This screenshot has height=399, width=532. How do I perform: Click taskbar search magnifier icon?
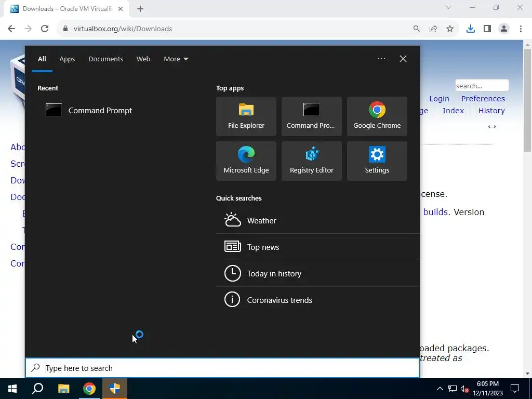point(37,389)
